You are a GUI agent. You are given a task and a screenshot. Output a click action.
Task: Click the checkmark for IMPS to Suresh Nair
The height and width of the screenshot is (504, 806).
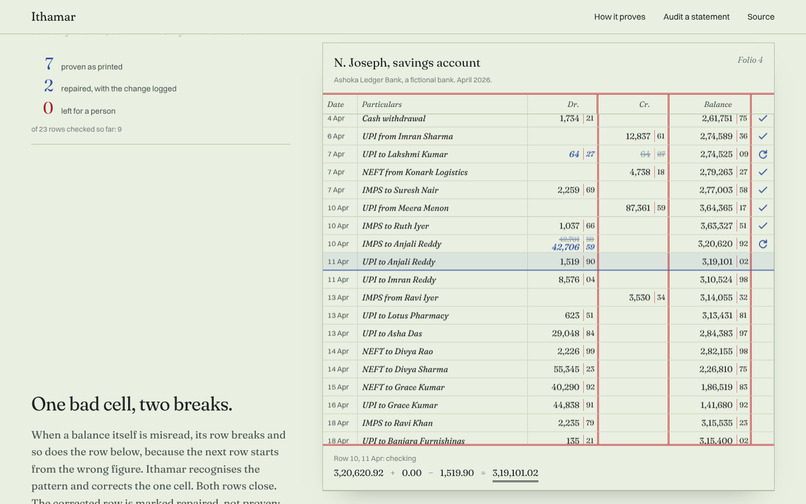pyautogui.click(x=763, y=190)
